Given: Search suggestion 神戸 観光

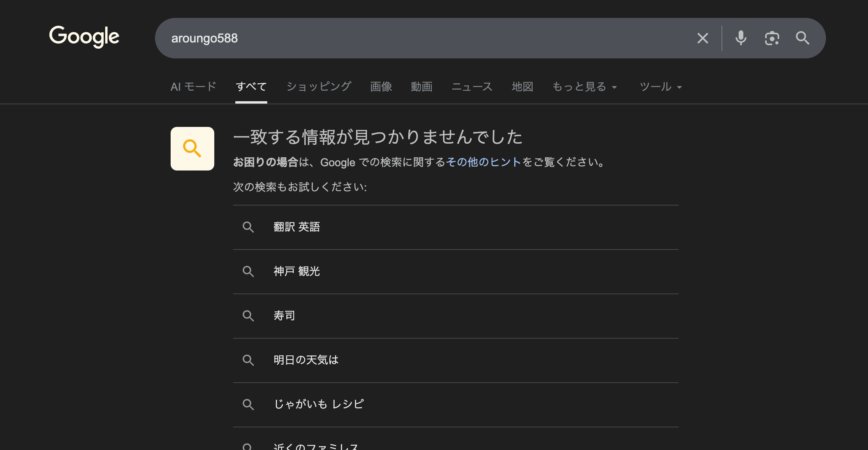Looking at the screenshot, I should (296, 271).
